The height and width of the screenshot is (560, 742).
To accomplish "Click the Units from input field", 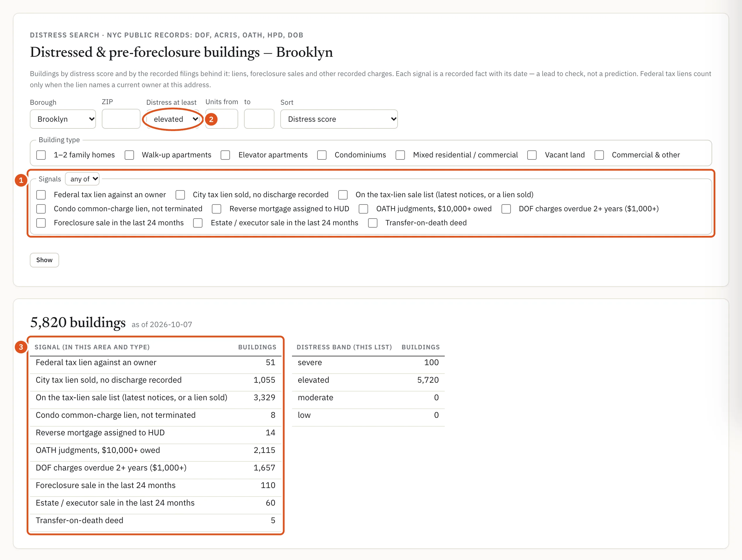I will 222,119.
